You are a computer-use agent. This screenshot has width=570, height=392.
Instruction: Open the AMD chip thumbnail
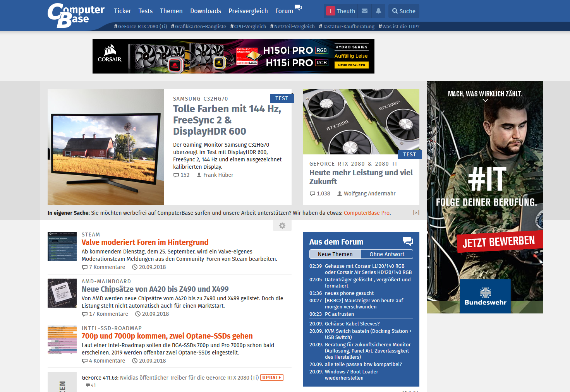pyautogui.click(x=62, y=293)
